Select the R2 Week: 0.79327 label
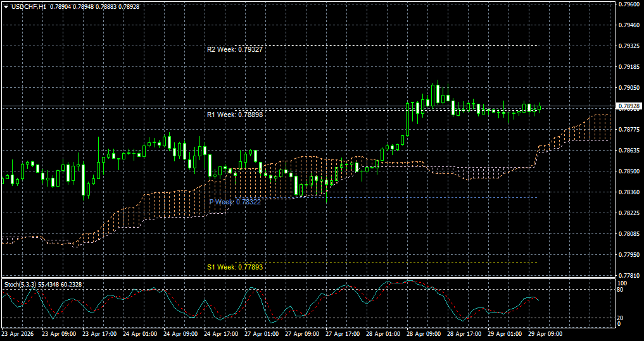This screenshot has width=644, height=341. point(234,49)
